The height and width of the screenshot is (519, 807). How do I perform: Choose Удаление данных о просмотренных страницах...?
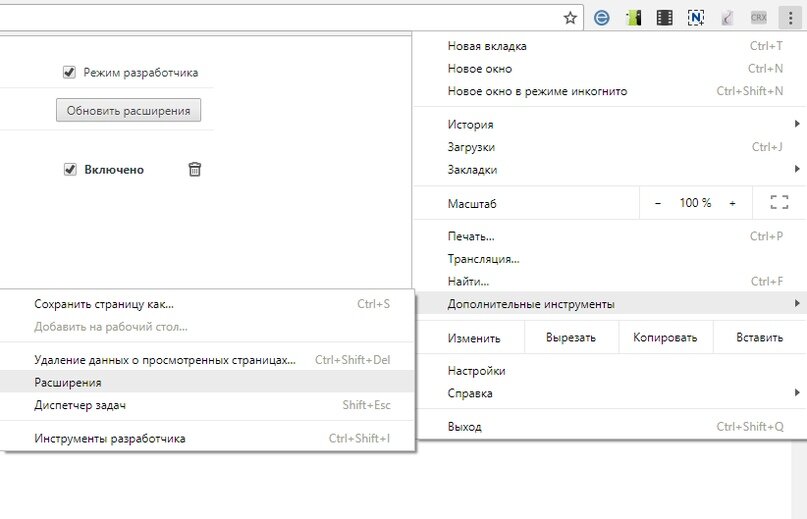tap(207, 359)
